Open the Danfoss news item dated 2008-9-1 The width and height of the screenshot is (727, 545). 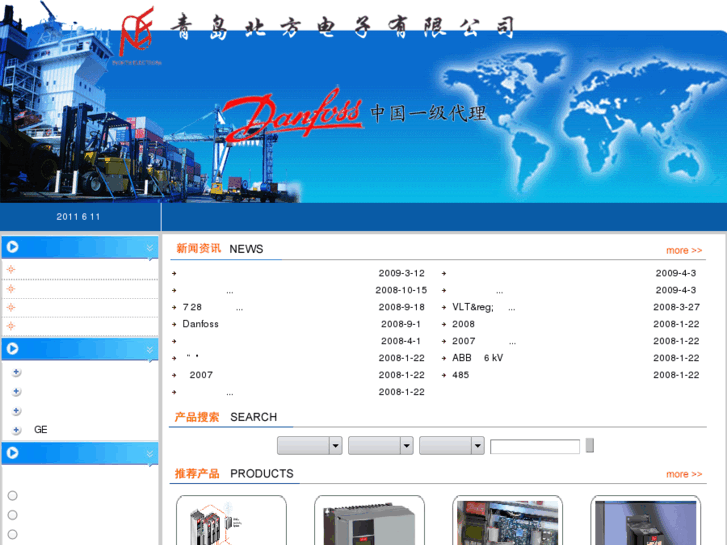point(200,324)
